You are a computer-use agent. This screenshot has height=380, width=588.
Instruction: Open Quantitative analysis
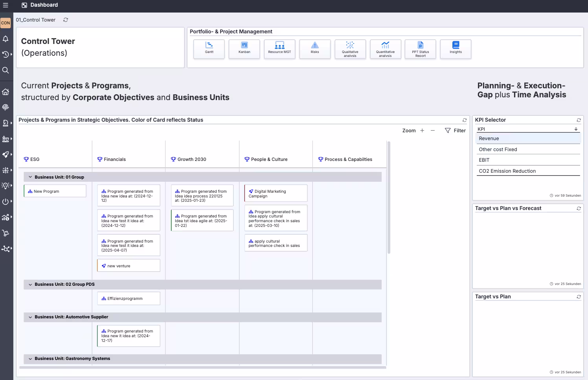point(385,49)
